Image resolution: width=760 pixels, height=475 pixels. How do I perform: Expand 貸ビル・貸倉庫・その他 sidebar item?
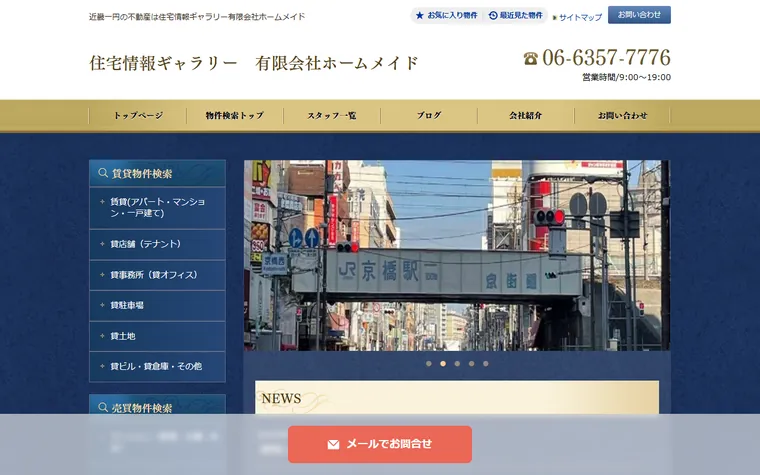[x=158, y=366]
